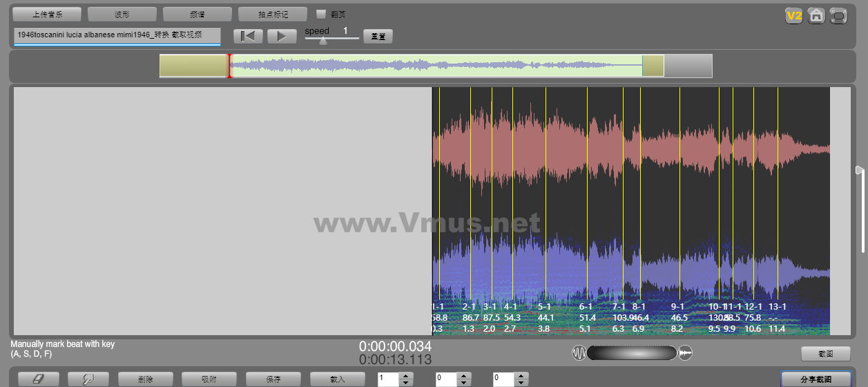The width and height of the screenshot is (868, 387).
Task: Select beat marker labeled 7-1
Action: tap(619, 306)
